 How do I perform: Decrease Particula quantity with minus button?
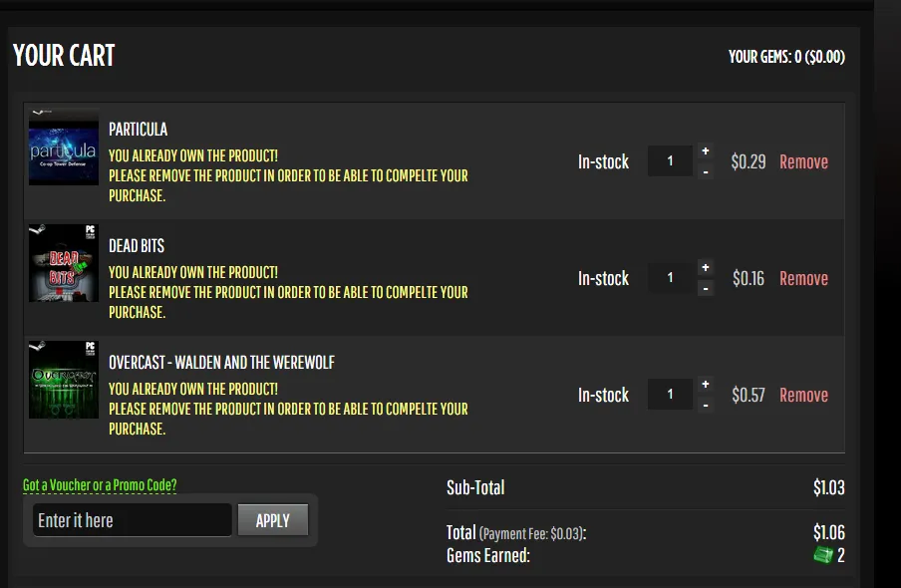(706, 171)
